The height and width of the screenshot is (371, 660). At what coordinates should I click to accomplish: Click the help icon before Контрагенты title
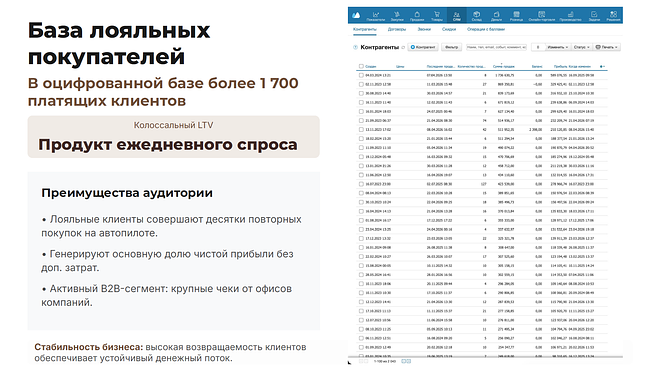click(355, 47)
